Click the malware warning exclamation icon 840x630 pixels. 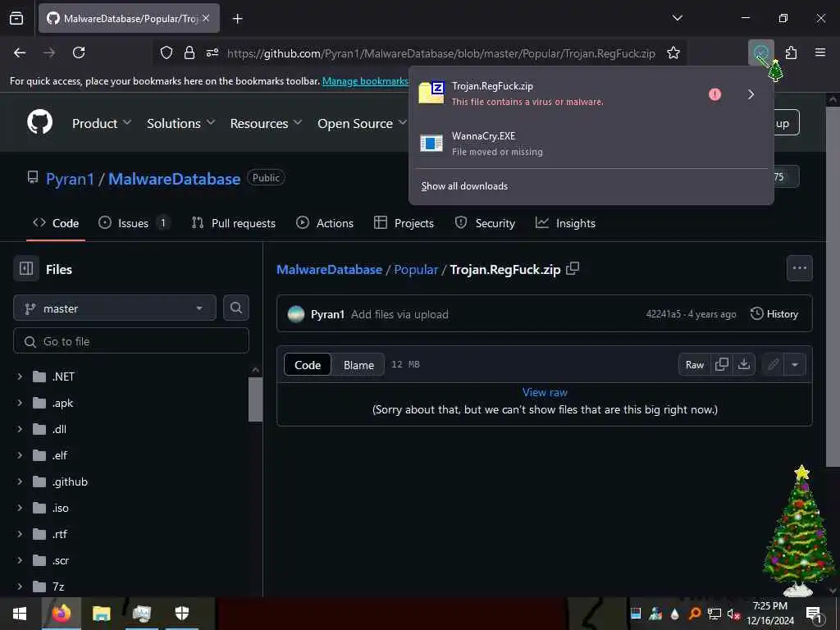point(714,94)
